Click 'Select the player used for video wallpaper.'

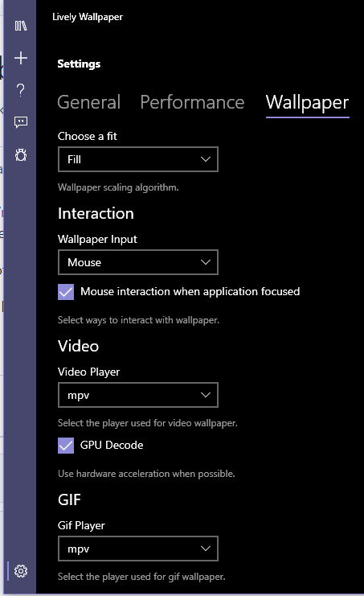[x=148, y=423]
